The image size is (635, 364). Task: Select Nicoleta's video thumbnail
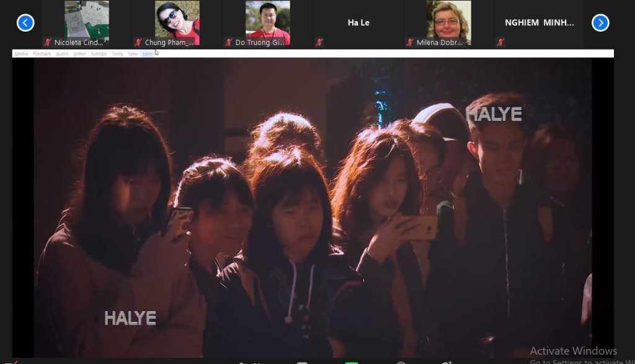tap(87, 20)
